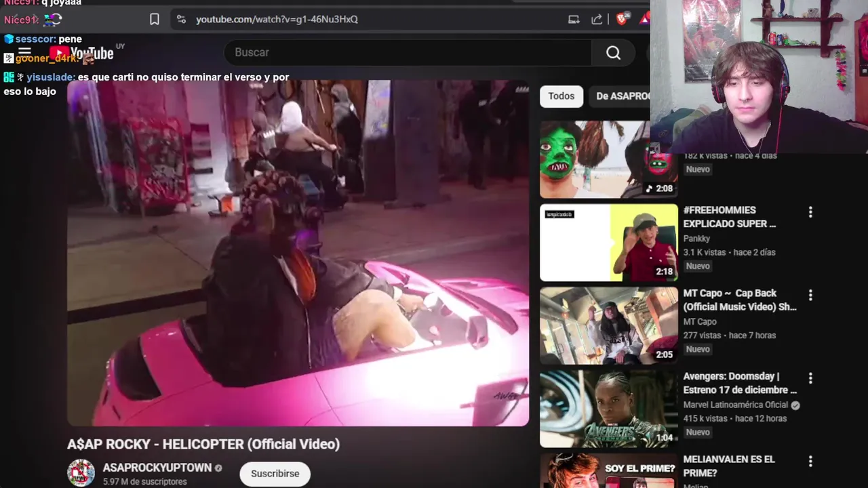Image resolution: width=868 pixels, height=488 pixels.
Task: Click the cast/install screen icon in address bar
Action: 574,19
